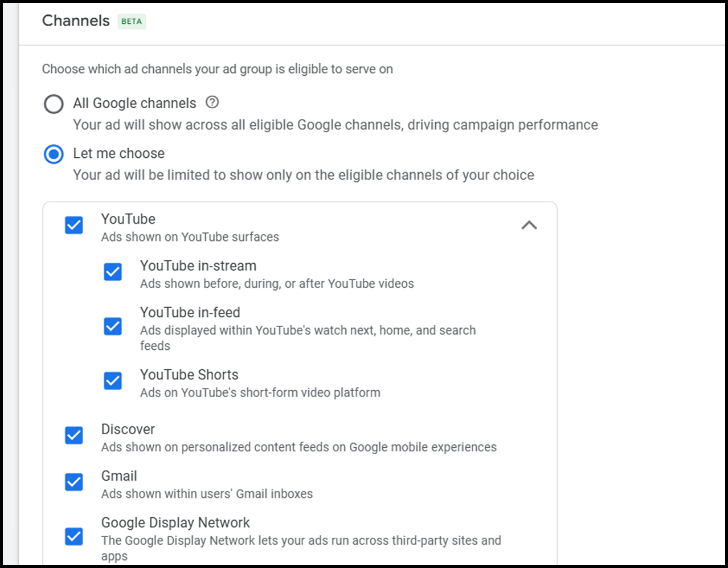Toggle the YouTube Shorts checkbox
Image resolution: width=728 pixels, height=568 pixels.
[x=113, y=381]
